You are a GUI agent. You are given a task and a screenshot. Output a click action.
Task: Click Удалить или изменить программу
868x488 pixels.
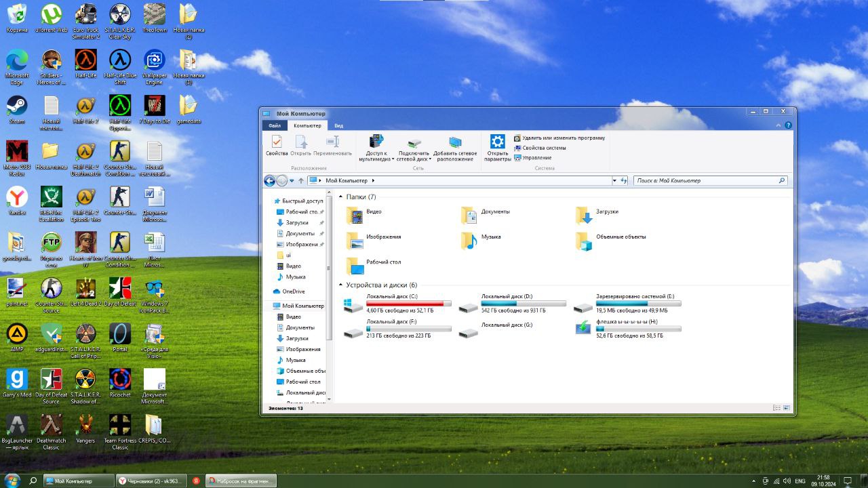[559, 138]
